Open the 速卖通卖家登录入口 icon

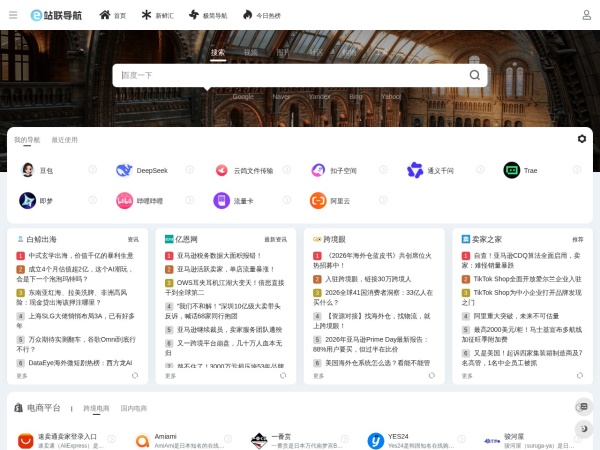26,441
